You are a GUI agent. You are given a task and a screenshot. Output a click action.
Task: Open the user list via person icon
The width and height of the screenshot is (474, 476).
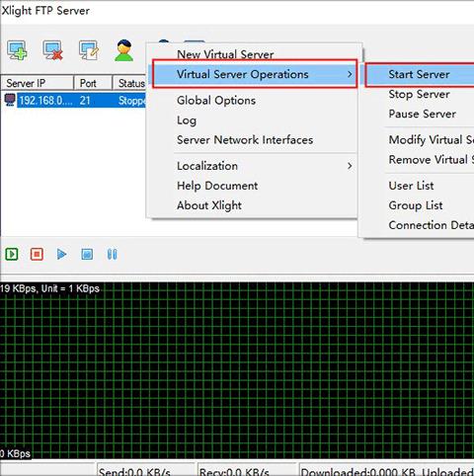pos(124,50)
